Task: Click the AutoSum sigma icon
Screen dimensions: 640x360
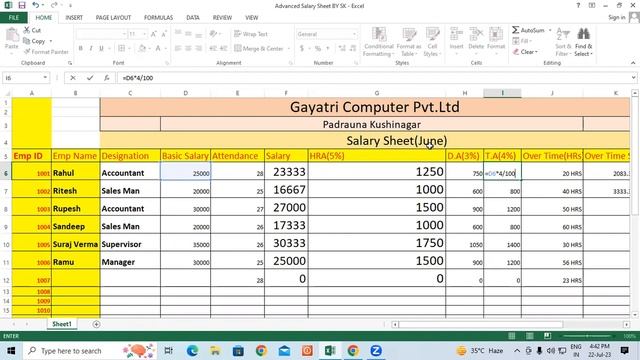Action: (516, 30)
